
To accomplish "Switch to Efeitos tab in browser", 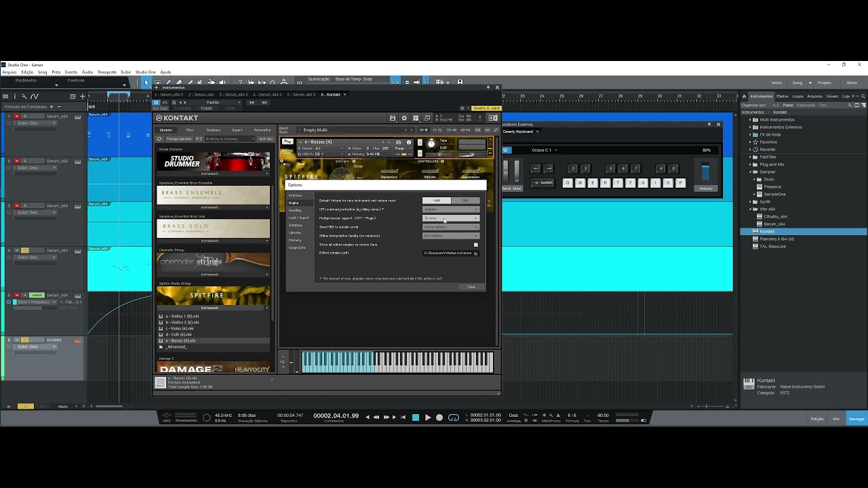I will (783, 96).
